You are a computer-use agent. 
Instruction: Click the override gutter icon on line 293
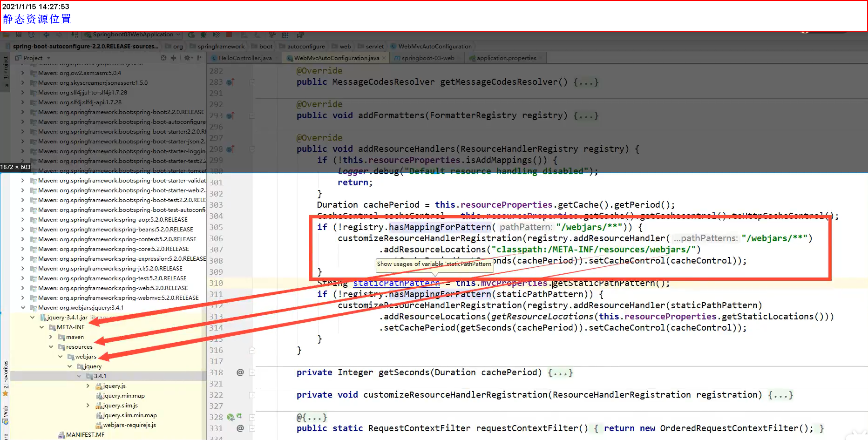[x=231, y=116]
